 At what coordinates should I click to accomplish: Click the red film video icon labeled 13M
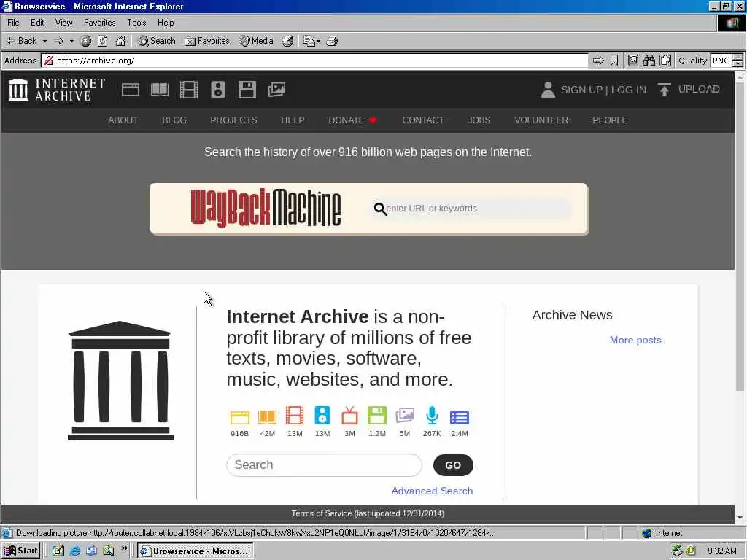(x=295, y=416)
